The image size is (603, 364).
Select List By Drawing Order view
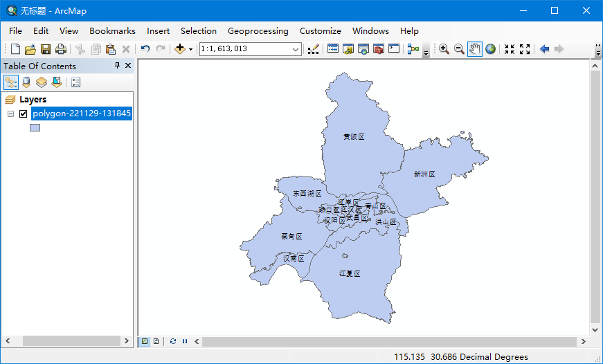pyautogui.click(x=11, y=82)
